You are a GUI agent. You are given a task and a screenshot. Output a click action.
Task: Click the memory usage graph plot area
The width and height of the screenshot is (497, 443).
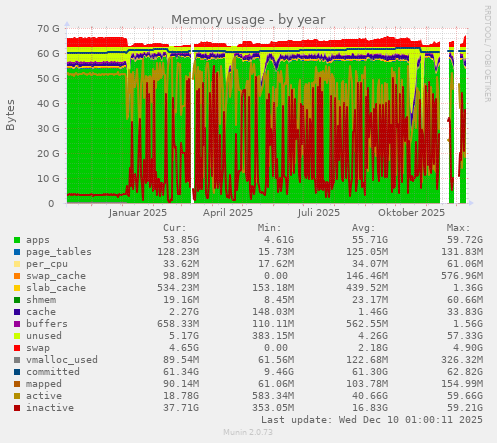pyautogui.click(x=268, y=116)
